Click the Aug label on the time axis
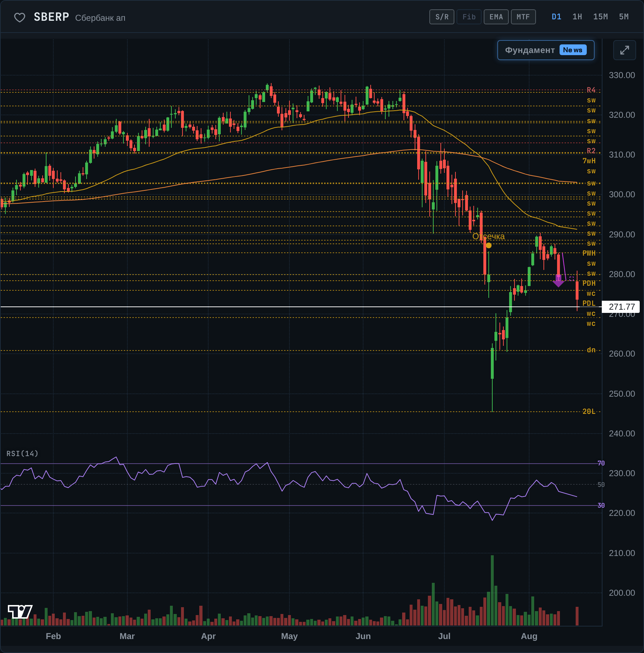644x653 pixels. click(529, 636)
